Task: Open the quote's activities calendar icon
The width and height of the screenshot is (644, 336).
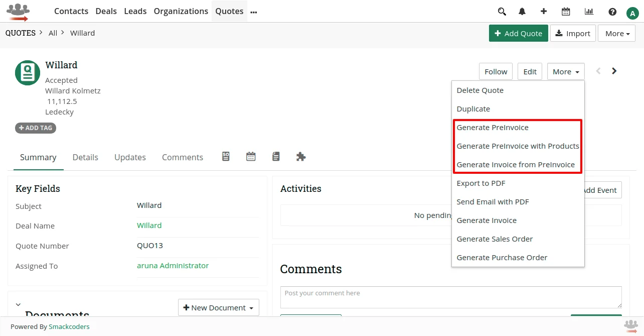Action: (x=251, y=157)
